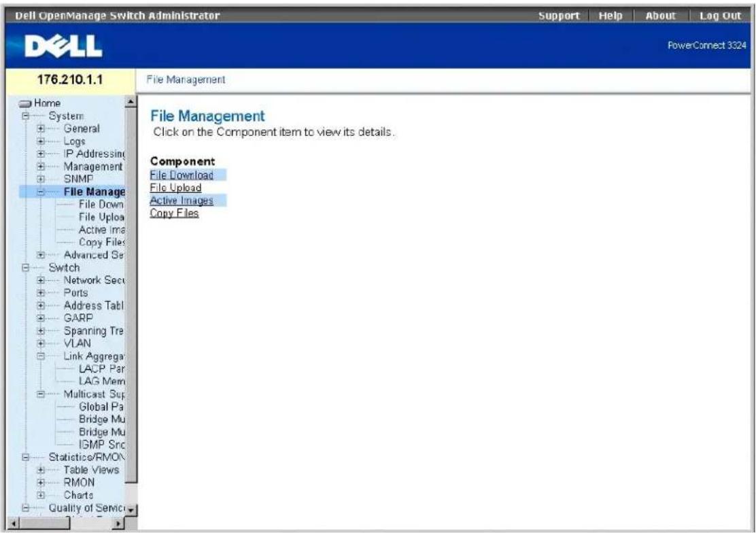Viewport: 756px width, 533px height.
Task: Click the Home icon in the tree
Action: [25, 103]
